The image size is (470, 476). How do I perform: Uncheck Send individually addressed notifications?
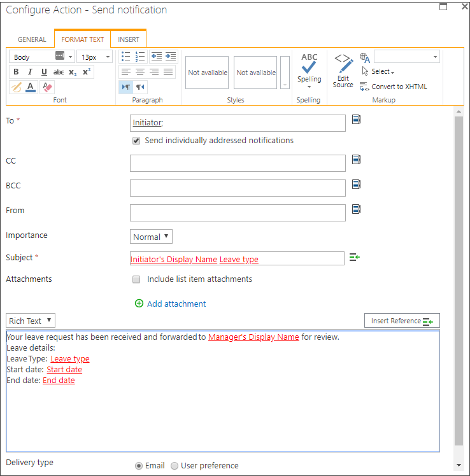[x=136, y=141]
